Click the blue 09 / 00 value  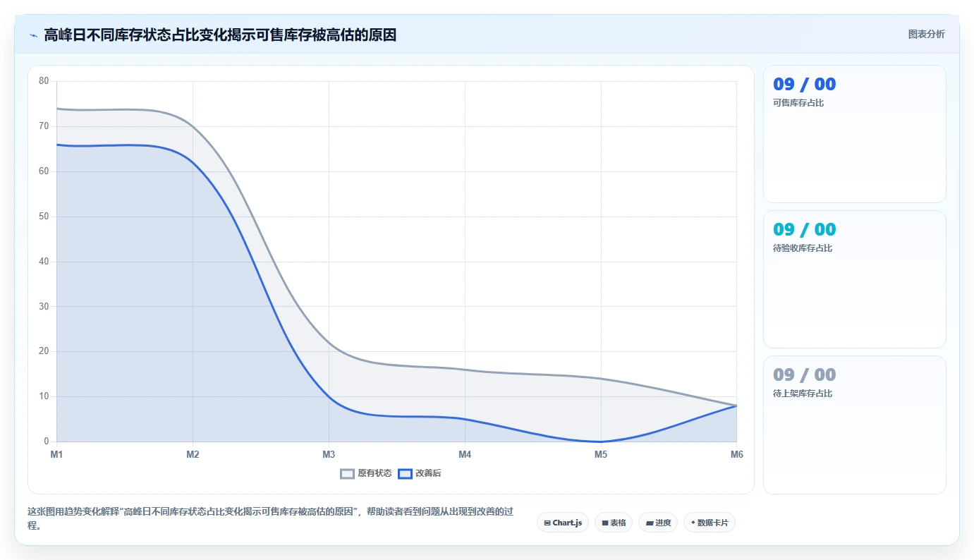point(804,85)
